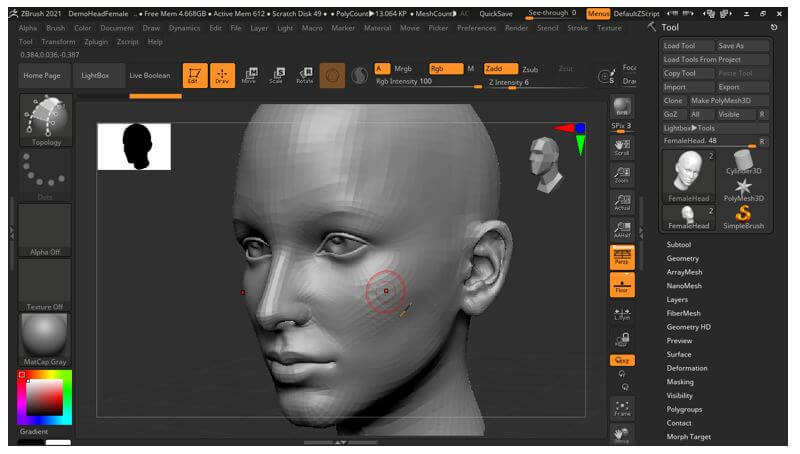The width and height of the screenshot is (800, 454).
Task: Open the Render menu
Action: click(x=516, y=28)
